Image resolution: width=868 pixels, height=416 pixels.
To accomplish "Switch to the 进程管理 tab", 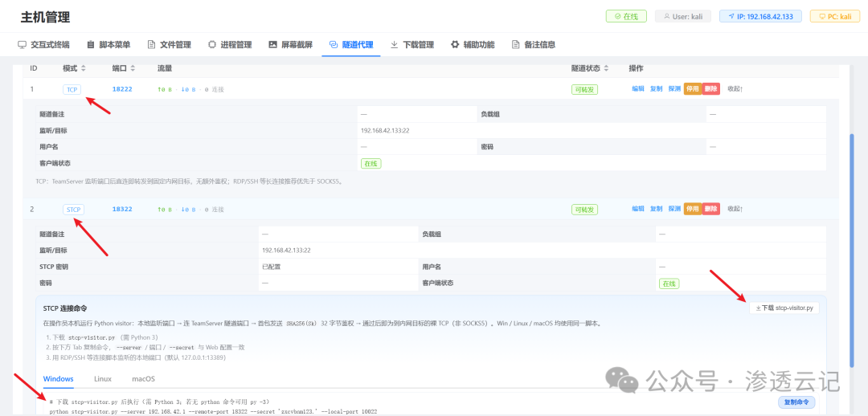I will (230, 45).
